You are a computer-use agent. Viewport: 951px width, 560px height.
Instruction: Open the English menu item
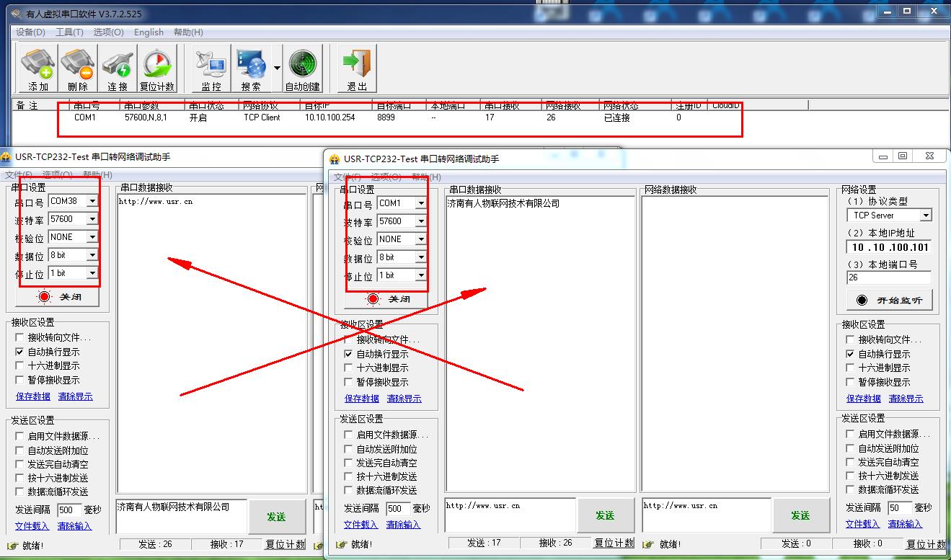pos(149,32)
